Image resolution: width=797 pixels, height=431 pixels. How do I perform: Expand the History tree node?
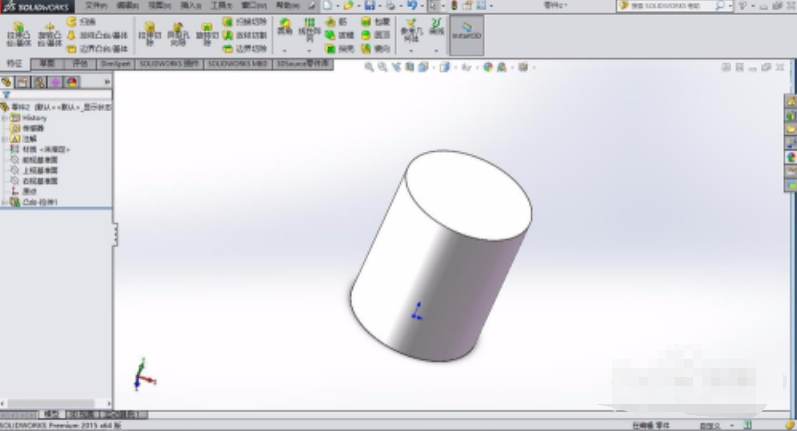pos(5,118)
